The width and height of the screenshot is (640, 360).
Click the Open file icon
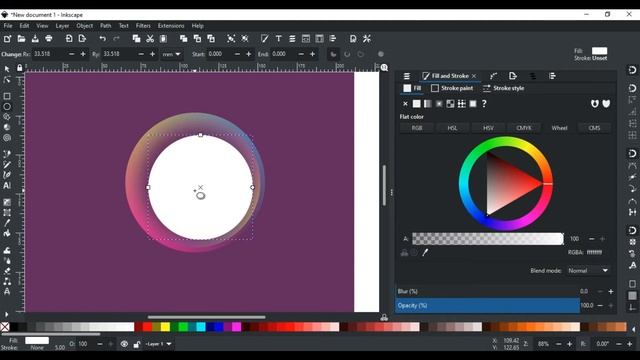tap(21, 39)
